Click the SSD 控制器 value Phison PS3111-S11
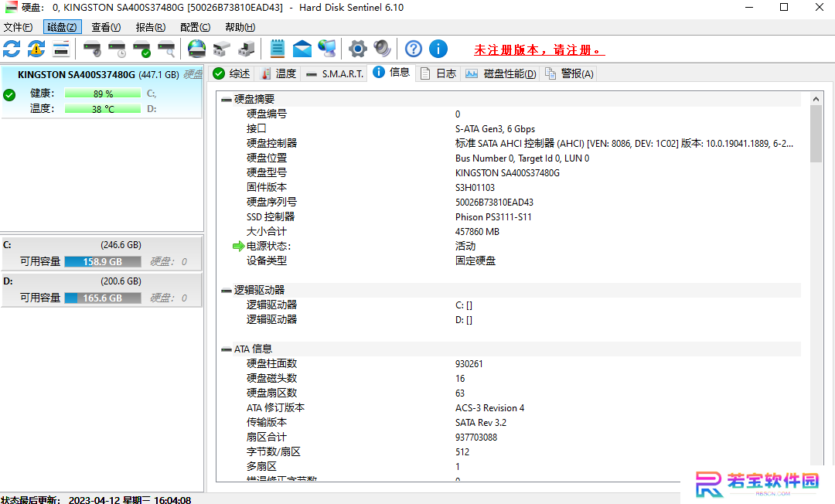Image resolution: width=835 pixels, height=504 pixels. pyautogui.click(x=493, y=217)
